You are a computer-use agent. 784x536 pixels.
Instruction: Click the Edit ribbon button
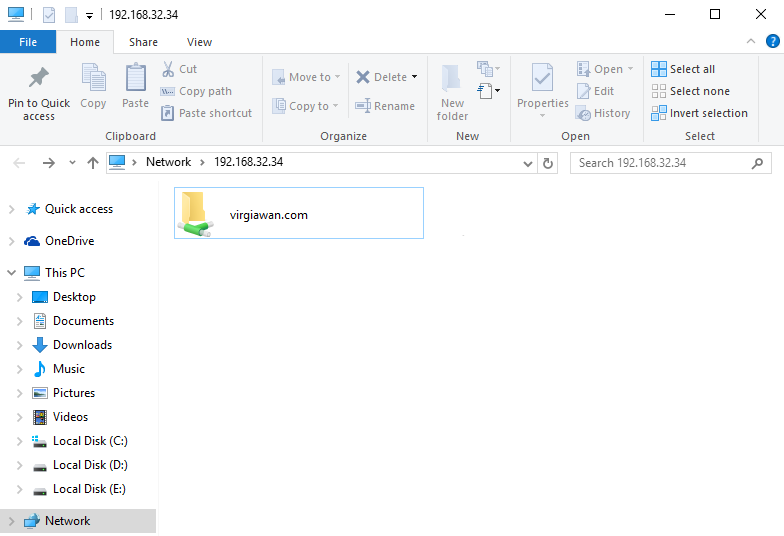click(x=595, y=91)
